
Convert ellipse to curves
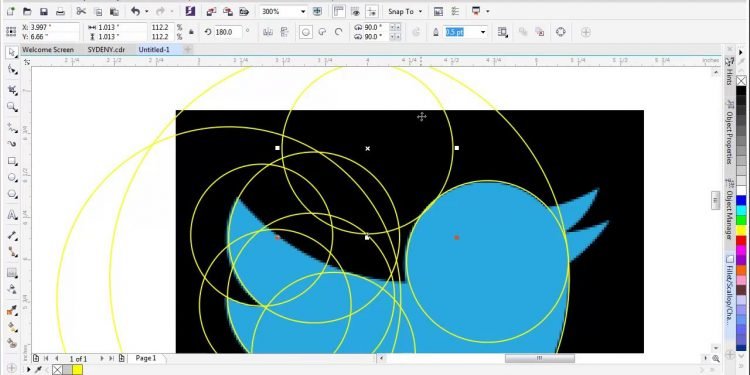click(561, 32)
